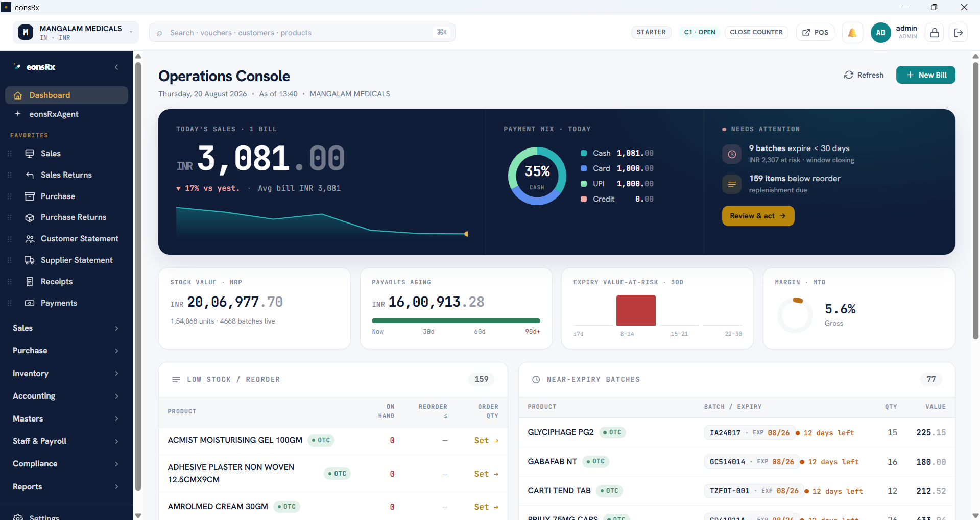Click the Customer Statement people icon
Viewport: 980px width, 520px height.
pos(30,239)
